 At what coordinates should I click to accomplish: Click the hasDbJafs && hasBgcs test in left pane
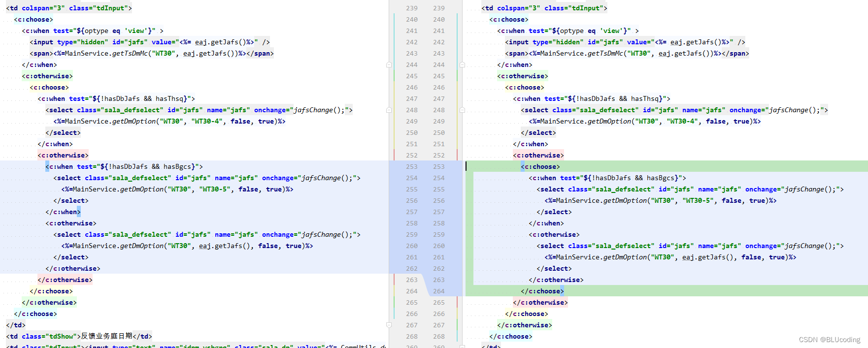(x=124, y=166)
